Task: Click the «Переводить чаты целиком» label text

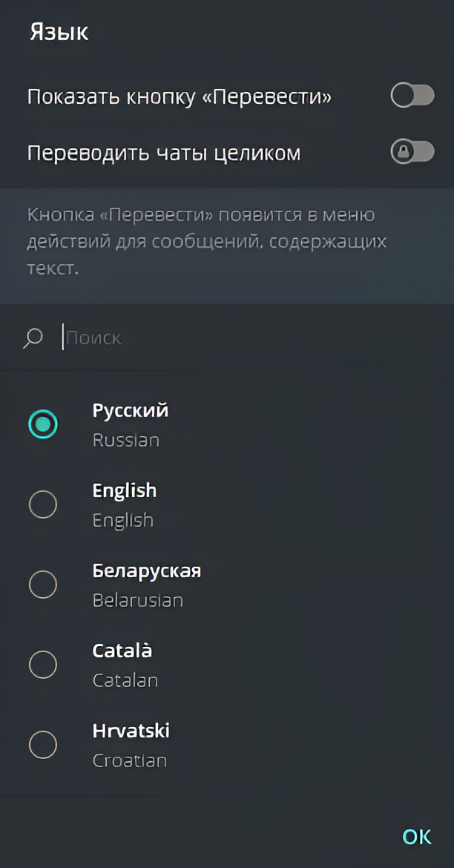Action: (164, 154)
